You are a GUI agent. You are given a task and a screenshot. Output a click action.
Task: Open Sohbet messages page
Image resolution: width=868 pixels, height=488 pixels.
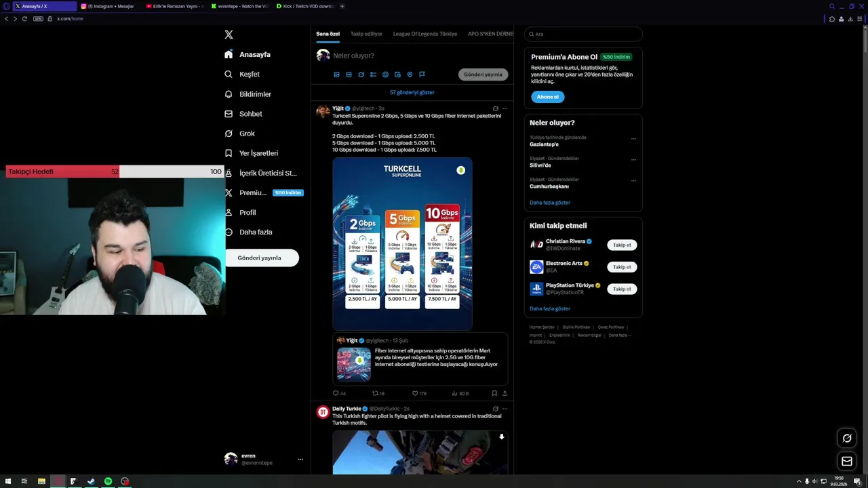(x=243, y=114)
